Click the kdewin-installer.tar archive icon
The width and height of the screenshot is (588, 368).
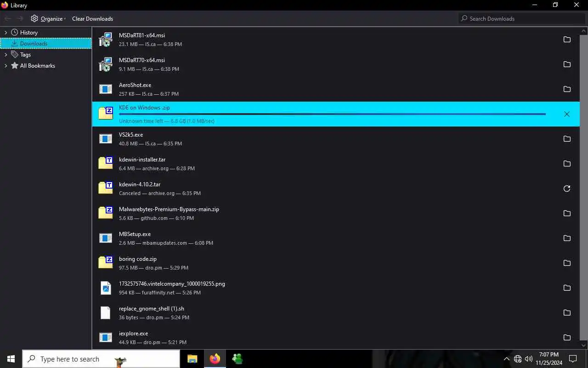(106, 163)
